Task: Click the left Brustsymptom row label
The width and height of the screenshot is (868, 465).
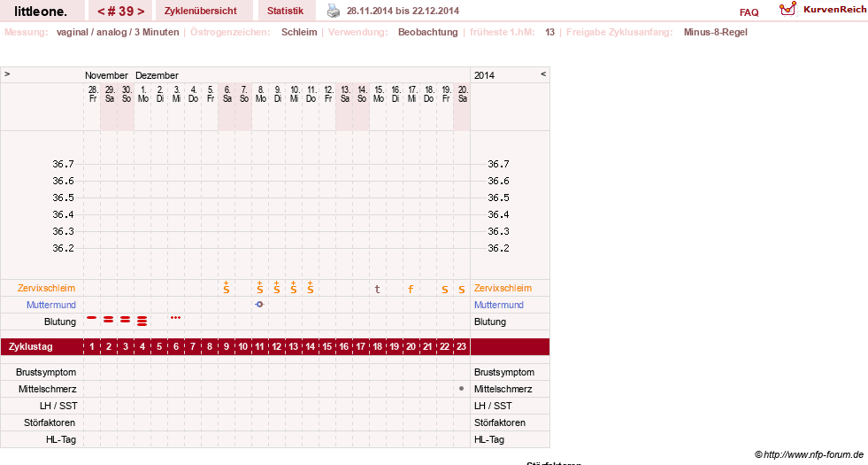Action: point(46,372)
